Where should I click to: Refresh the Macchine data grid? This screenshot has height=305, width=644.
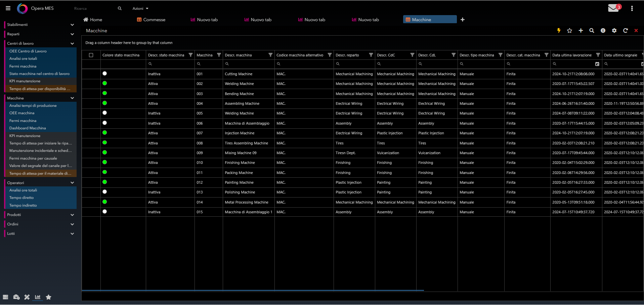[x=625, y=31]
